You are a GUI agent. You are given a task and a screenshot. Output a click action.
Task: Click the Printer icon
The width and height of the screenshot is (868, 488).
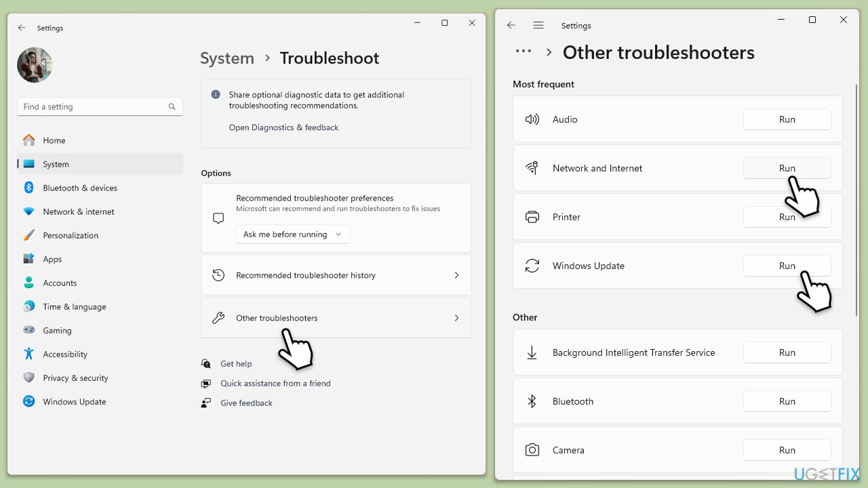(532, 217)
